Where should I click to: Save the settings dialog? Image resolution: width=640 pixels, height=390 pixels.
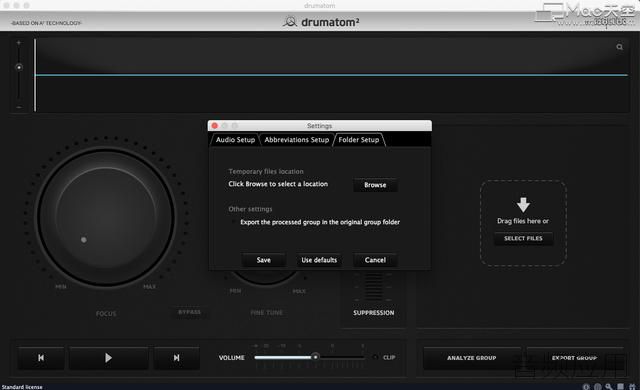[x=264, y=260]
